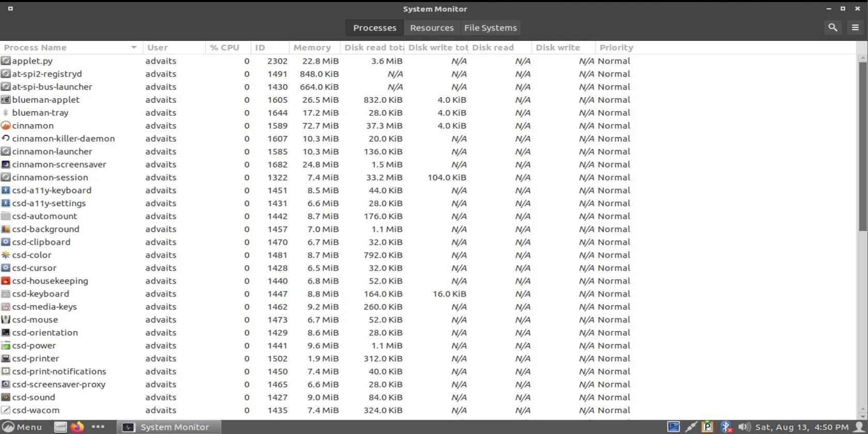Click the blueman-tray bluetooth icon
Viewport: 868px width, 434px height.
tap(6, 113)
